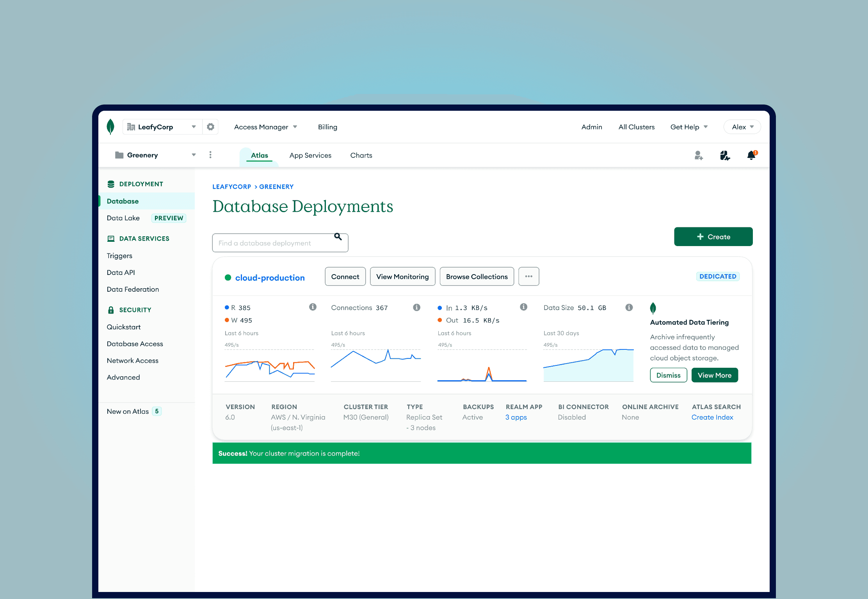
Task: Click cluster ellipsis more options button
Action: pyautogui.click(x=528, y=276)
